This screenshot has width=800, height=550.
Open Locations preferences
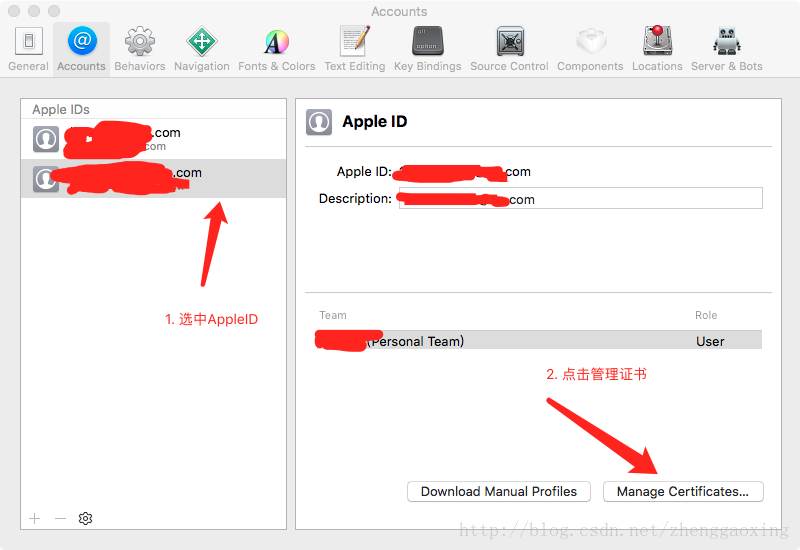(x=657, y=49)
